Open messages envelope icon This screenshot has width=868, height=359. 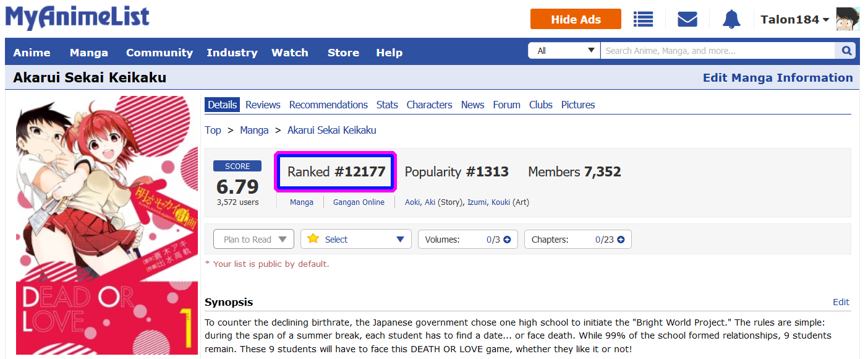pos(687,19)
